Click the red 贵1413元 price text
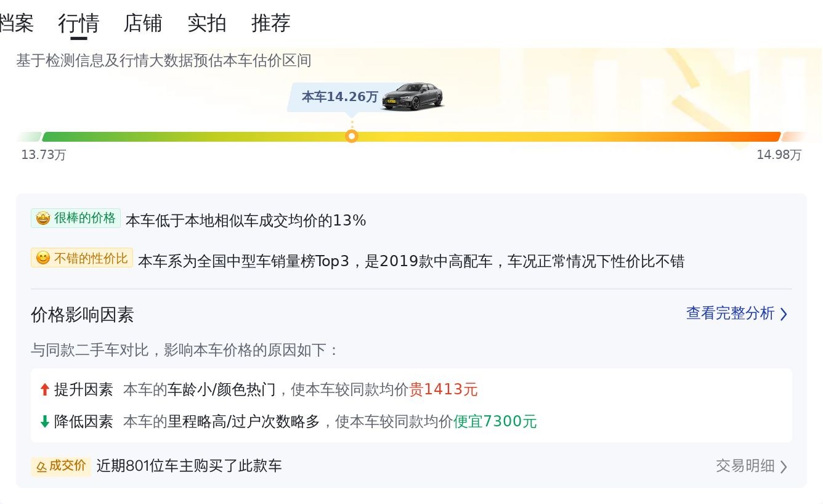Screen dimensions: 823x504 444,389
